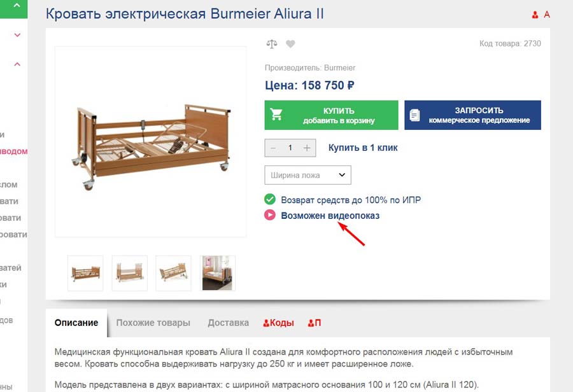
Task: Decrease quantity with minus button
Action: (x=273, y=148)
